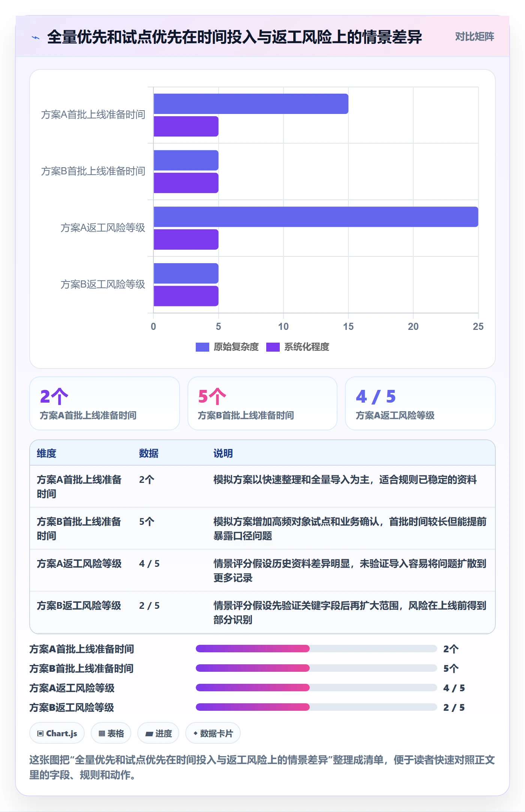Click chart axis label 方案A首批上线准备时间
The width and height of the screenshot is (525, 812).
[93, 115]
